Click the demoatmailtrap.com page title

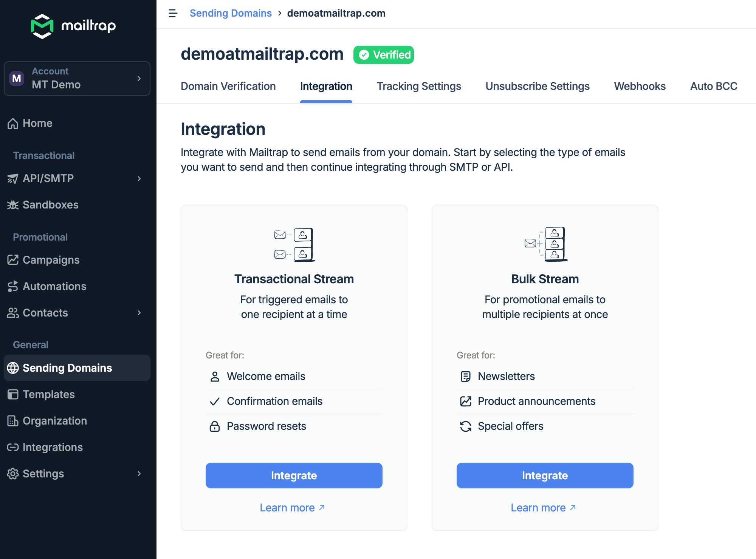[x=262, y=54]
